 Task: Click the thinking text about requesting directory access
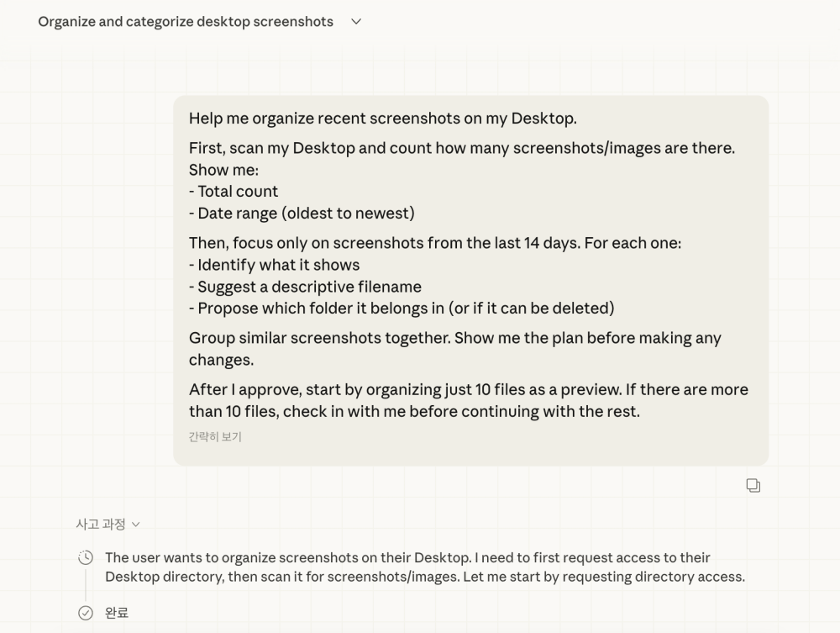click(x=425, y=567)
